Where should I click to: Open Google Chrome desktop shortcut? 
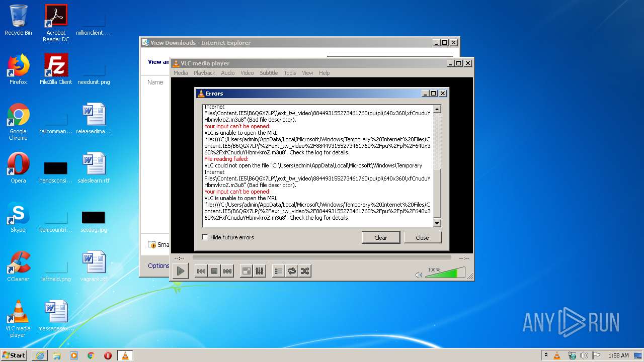coord(18,122)
